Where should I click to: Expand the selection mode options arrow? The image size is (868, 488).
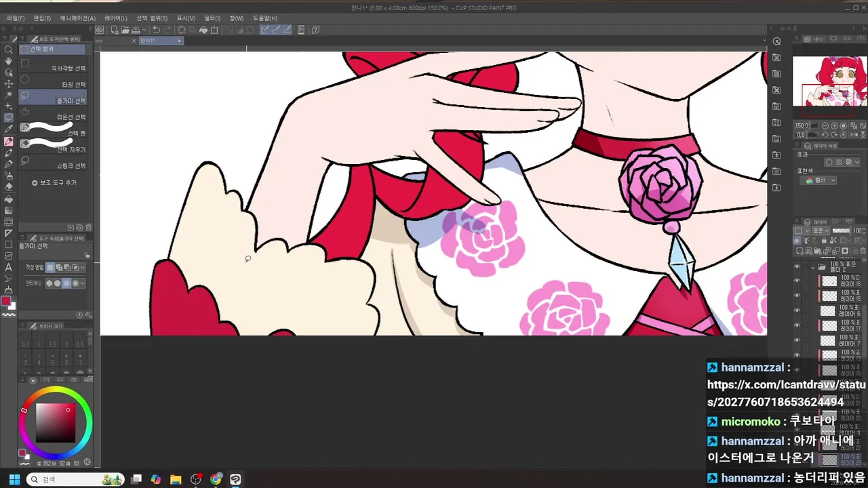[83, 268]
